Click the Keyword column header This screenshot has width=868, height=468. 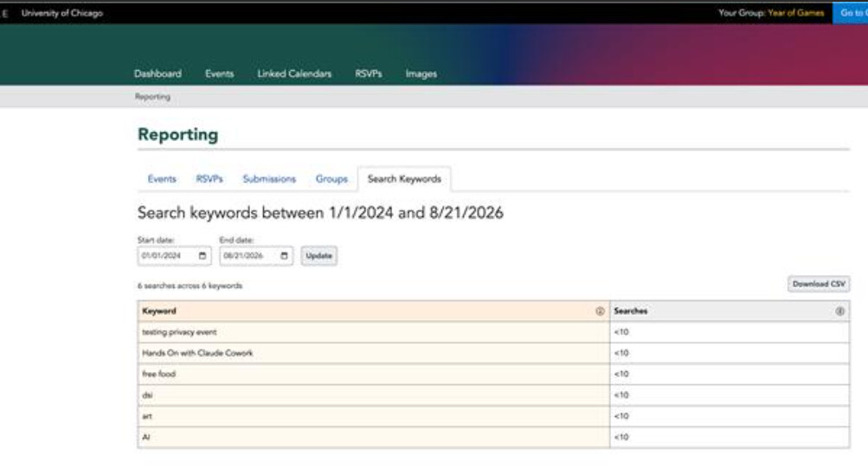(374, 311)
